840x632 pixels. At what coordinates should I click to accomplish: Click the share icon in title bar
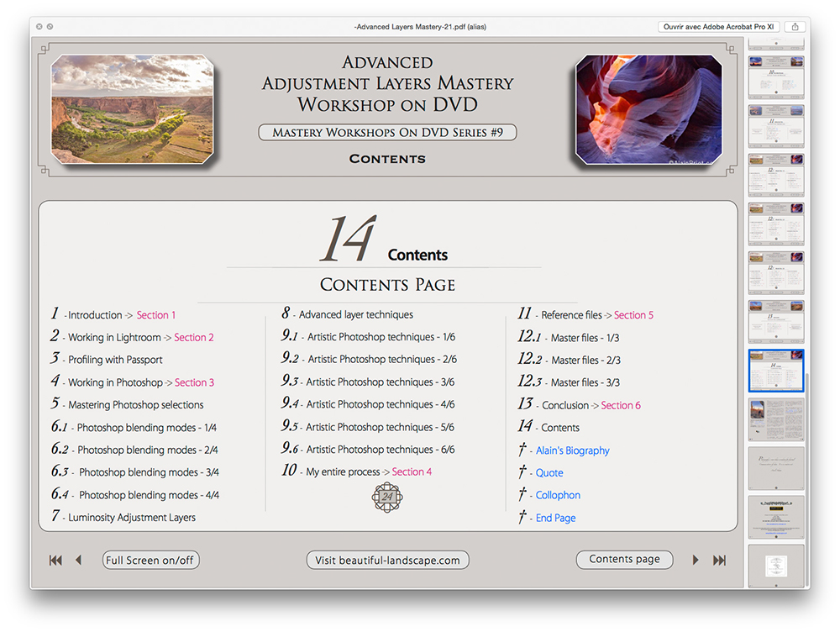tap(795, 26)
